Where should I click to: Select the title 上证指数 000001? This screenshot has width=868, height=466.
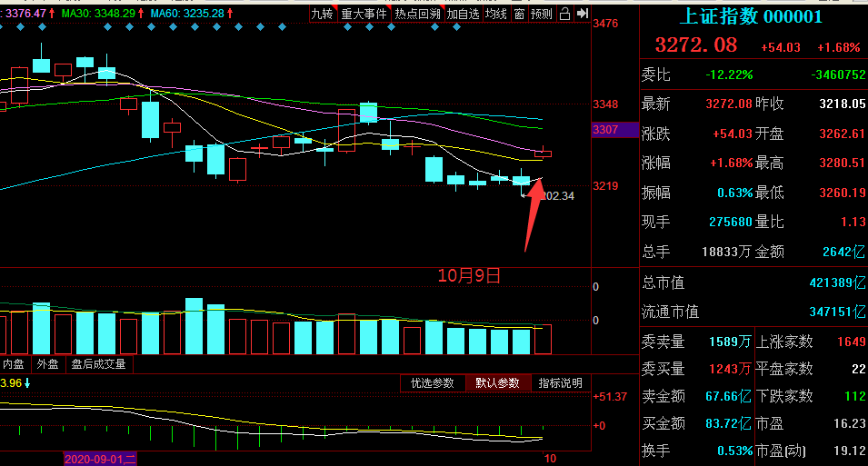pos(751,16)
